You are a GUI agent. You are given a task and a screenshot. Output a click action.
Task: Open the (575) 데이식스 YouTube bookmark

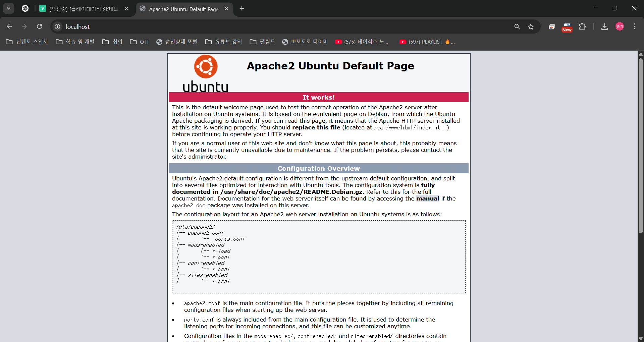click(362, 42)
